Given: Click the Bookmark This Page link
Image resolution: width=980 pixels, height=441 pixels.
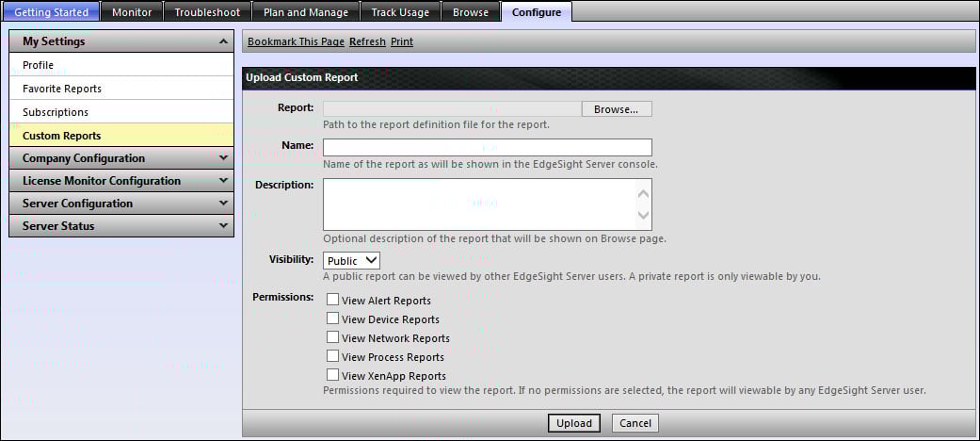Looking at the screenshot, I should point(297,41).
